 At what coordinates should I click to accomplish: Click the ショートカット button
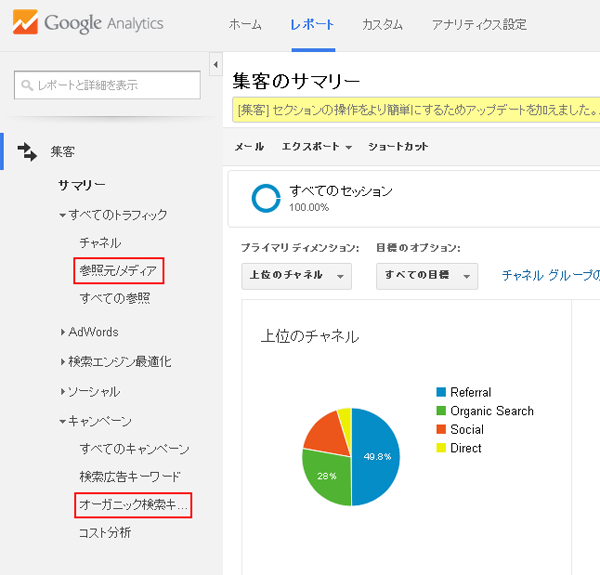point(398,147)
